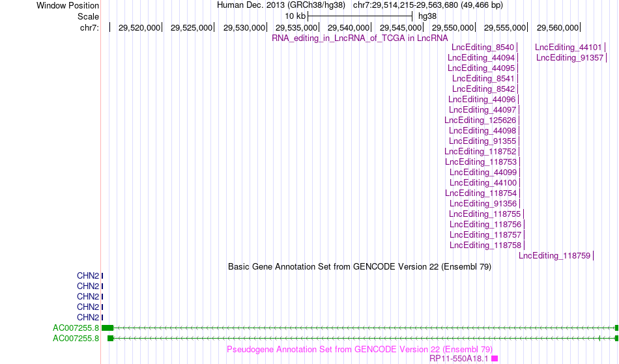619x364 pixels.
Task: Click the RP11-550A18.1 pseudogene block
Action: 495,359
